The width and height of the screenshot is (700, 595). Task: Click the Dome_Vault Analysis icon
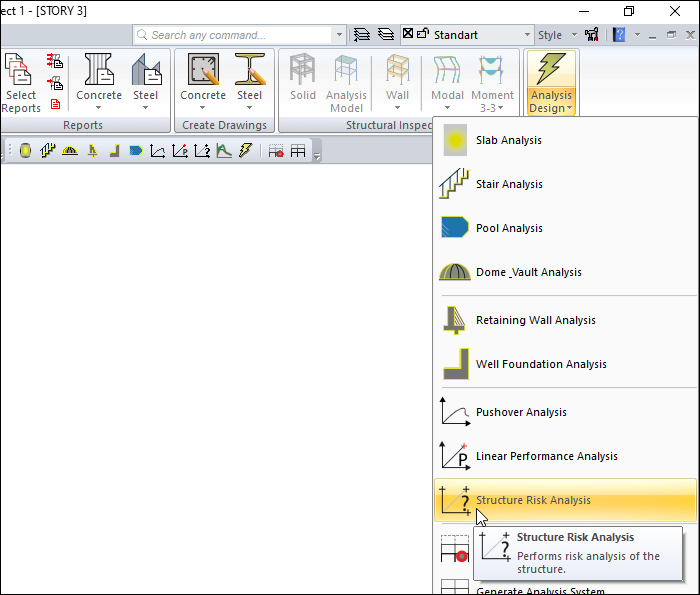pyautogui.click(x=455, y=272)
